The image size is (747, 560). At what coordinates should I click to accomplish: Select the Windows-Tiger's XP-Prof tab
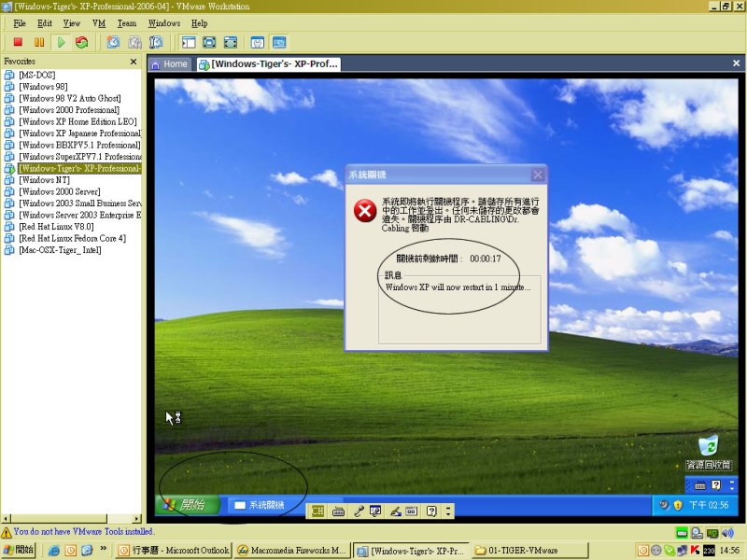coord(269,63)
